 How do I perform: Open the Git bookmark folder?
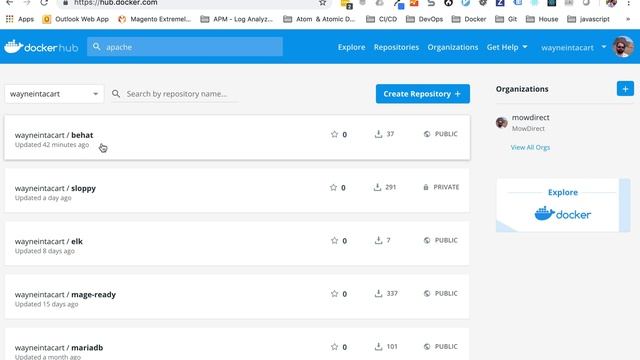[x=506, y=19]
